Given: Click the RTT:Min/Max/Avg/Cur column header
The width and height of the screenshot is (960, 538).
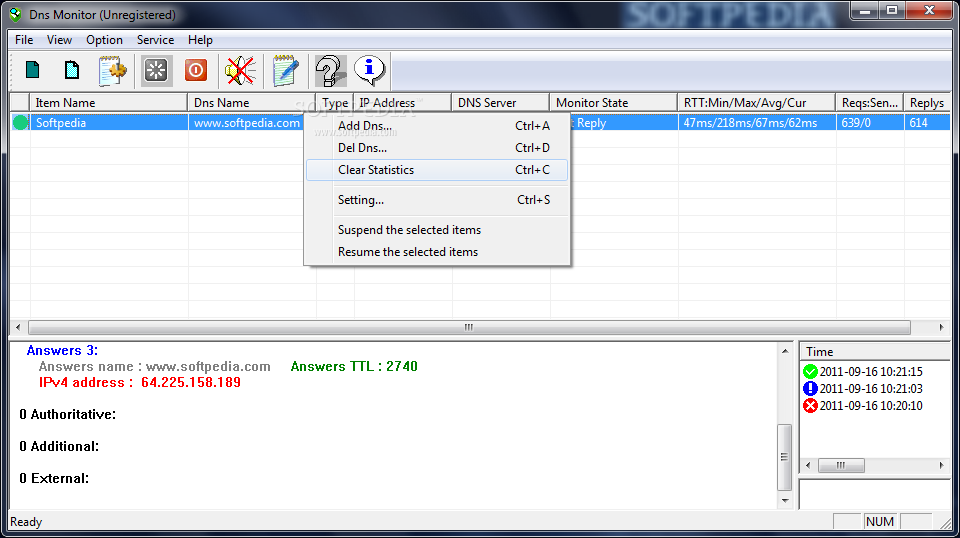Looking at the screenshot, I should click(x=757, y=103).
